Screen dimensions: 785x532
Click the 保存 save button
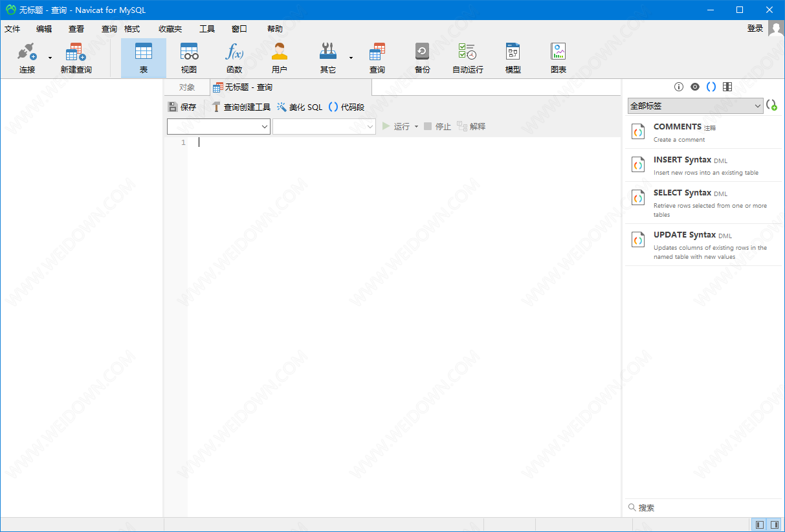[x=182, y=107]
